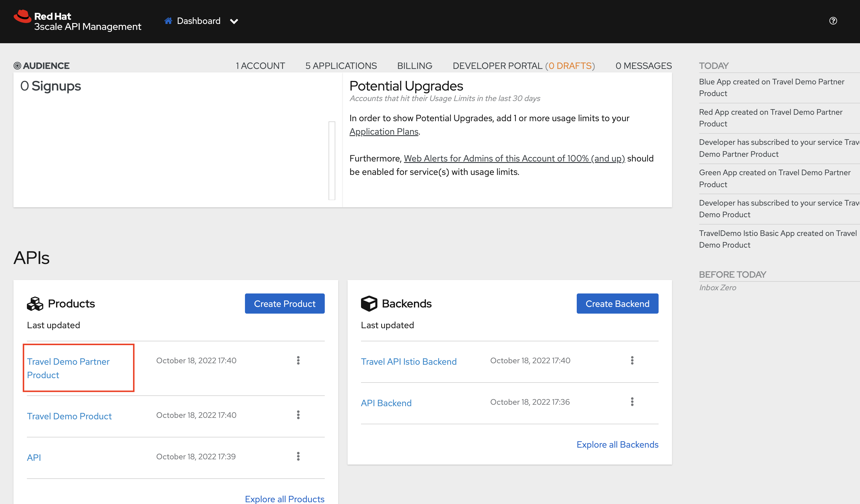Screen dimensions: 860x504
Task: Open kebab menu for API Backend row
Action: pyautogui.click(x=632, y=402)
